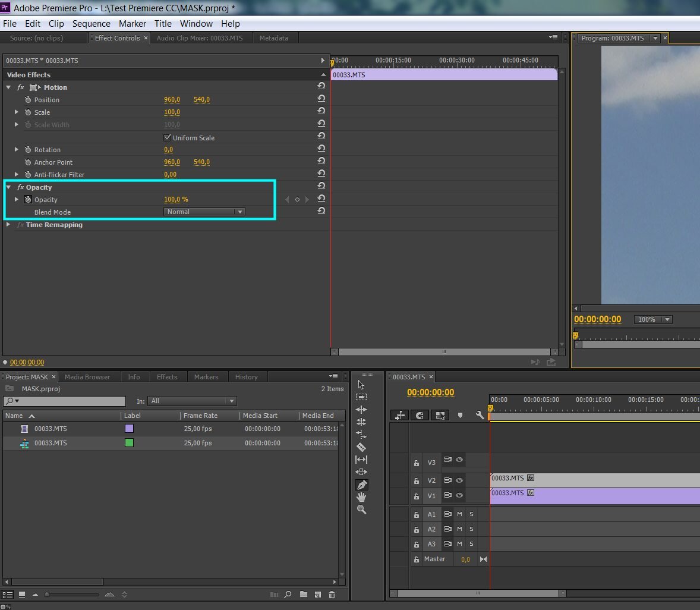This screenshot has height=610, width=700.
Task: Sort project items by Name column
Action: click(14, 416)
